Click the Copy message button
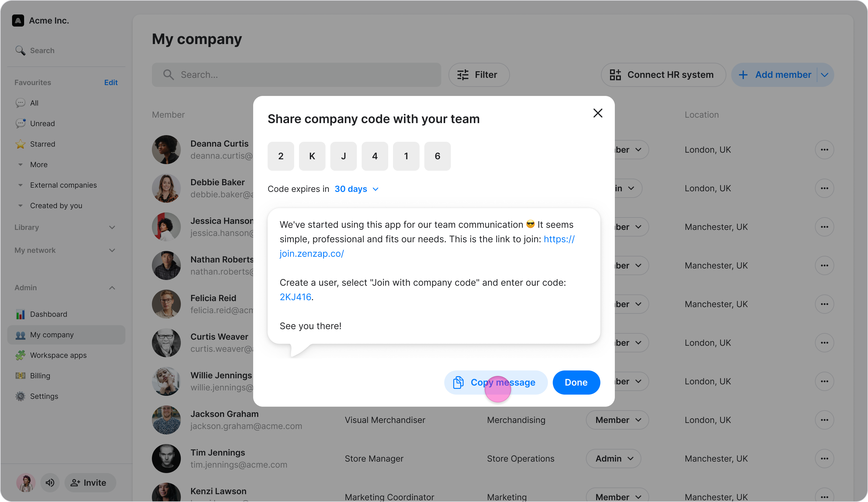868x502 pixels. pyautogui.click(x=496, y=382)
